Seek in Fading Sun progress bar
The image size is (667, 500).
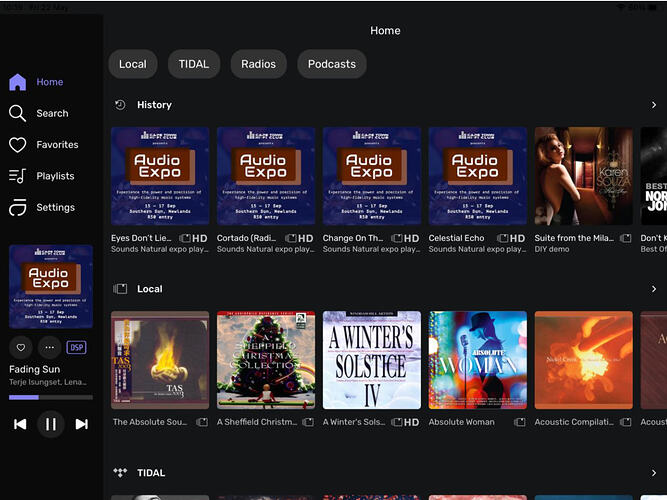(x=51, y=397)
